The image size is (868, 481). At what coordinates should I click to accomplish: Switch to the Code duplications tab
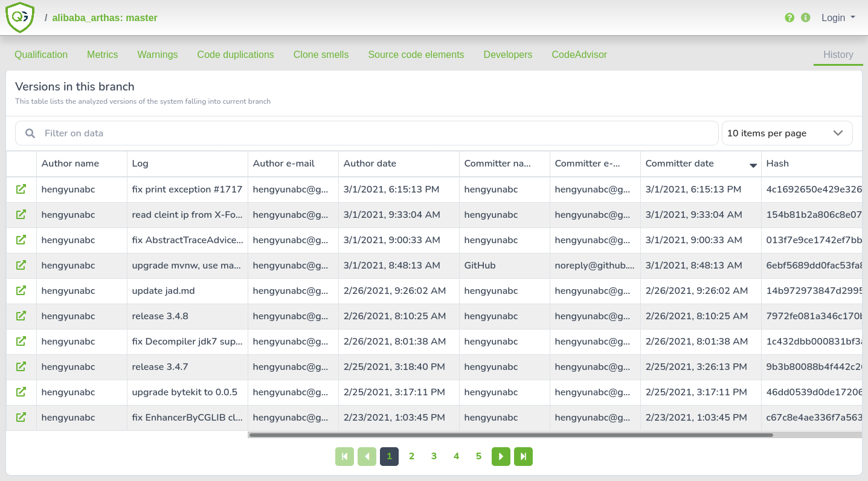(236, 54)
